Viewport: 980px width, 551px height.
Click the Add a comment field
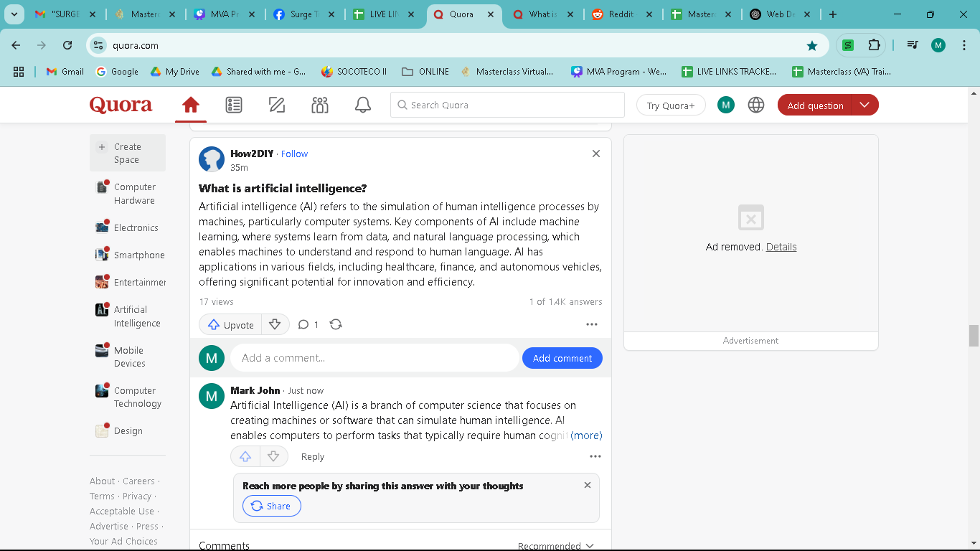tap(374, 358)
